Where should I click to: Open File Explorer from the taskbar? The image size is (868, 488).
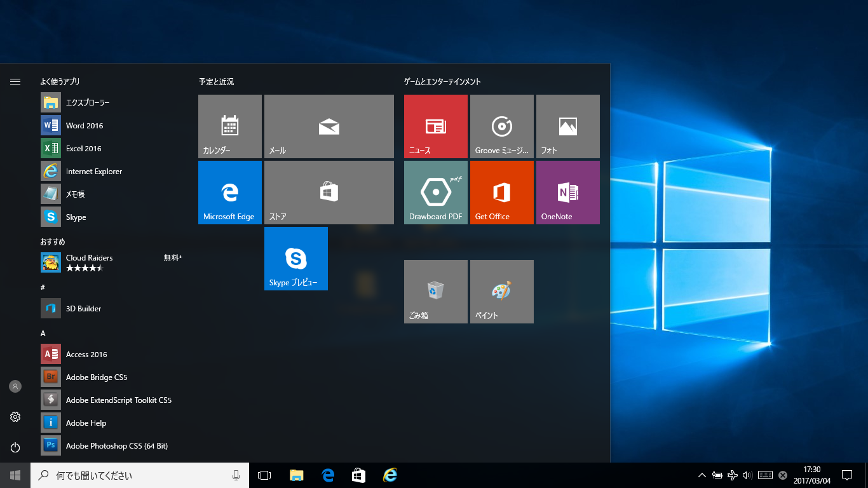coord(296,475)
